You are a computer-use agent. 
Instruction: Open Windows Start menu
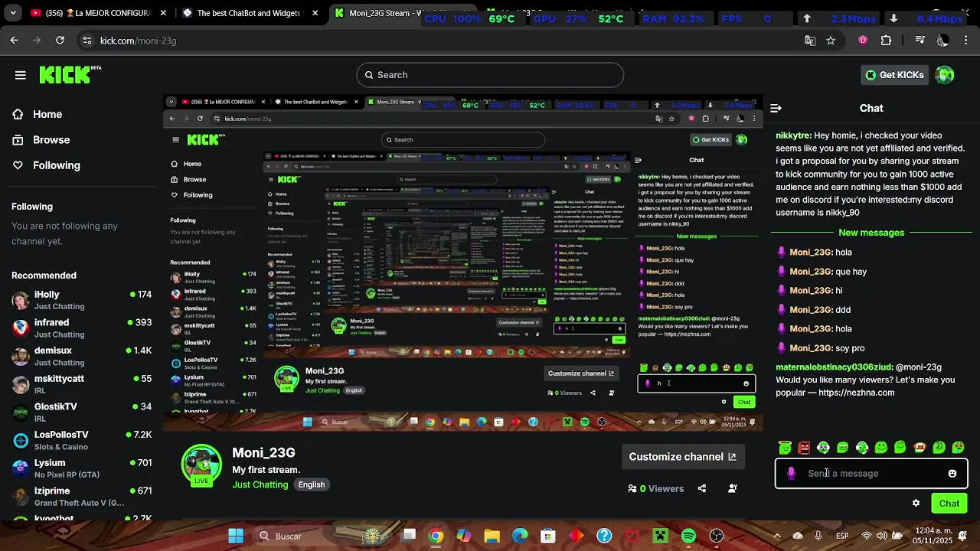pos(236,536)
